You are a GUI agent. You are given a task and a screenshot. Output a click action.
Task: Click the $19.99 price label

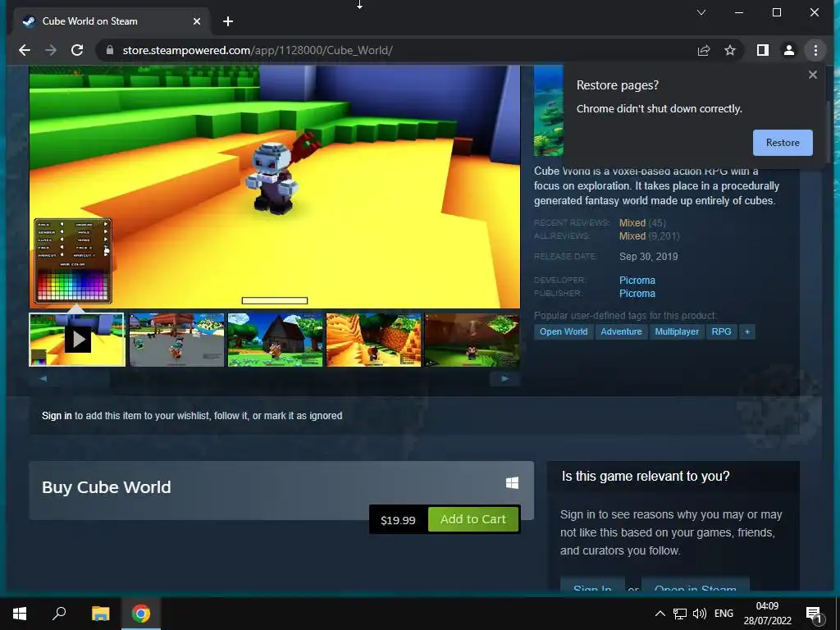(398, 520)
